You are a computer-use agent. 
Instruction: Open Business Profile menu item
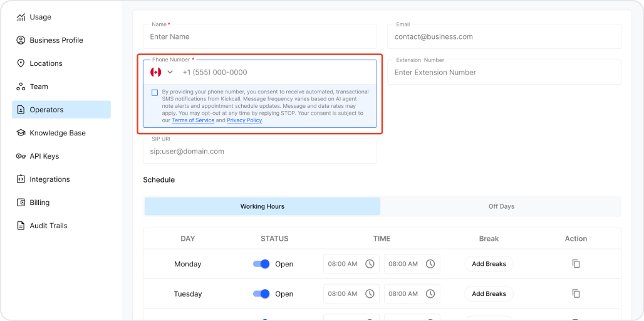(x=61, y=40)
